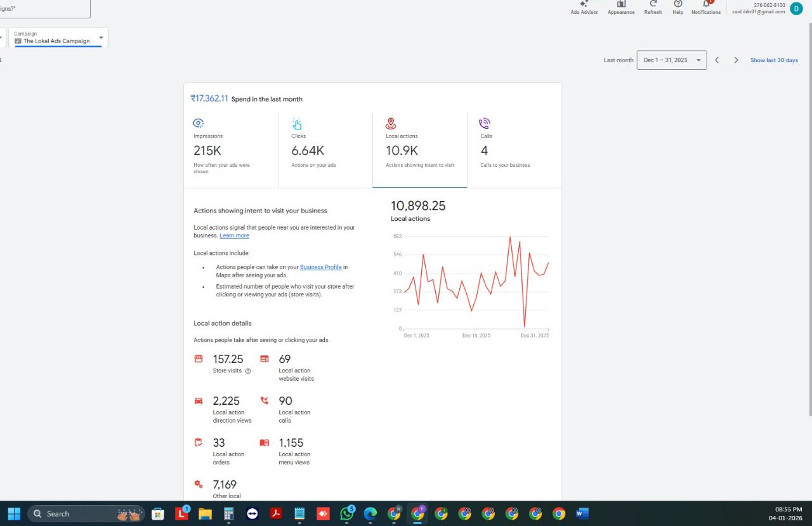Open WhatsApp from the taskbar
Screen dimensions: 812x526
click(347, 513)
